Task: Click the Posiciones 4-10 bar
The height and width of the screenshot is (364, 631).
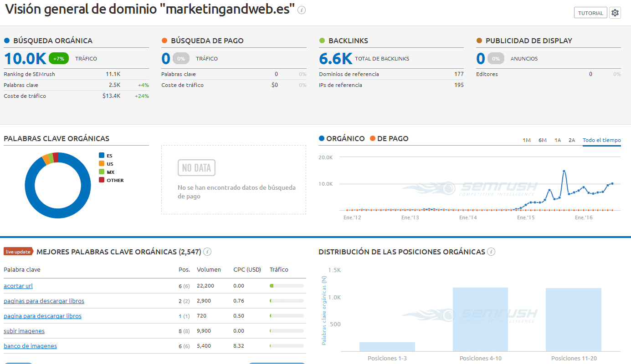Action: 480,319
